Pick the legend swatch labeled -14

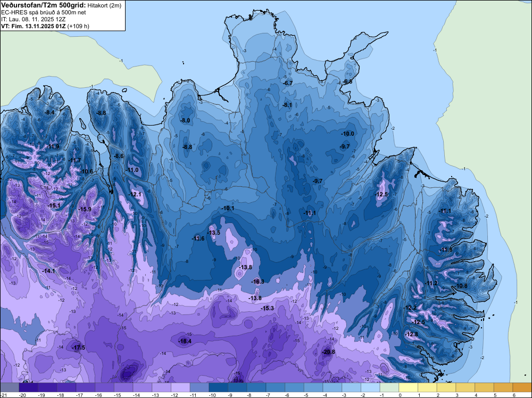[143, 387]
